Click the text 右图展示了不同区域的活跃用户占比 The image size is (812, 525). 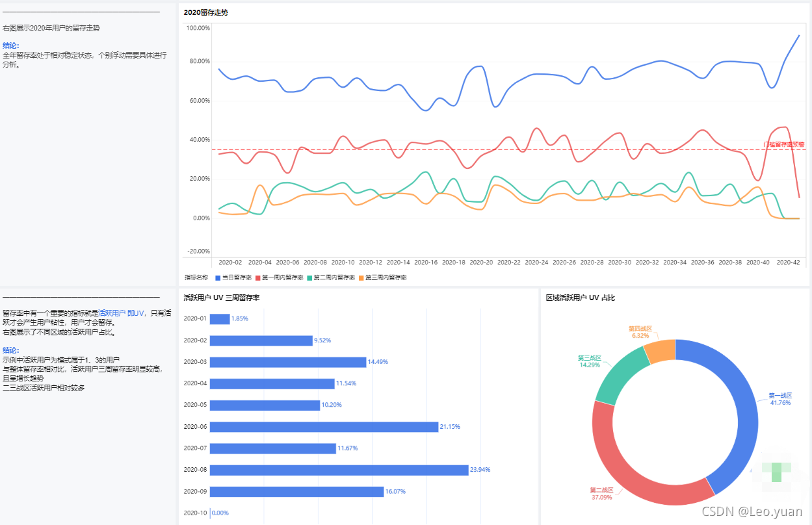tap(59, 332)
